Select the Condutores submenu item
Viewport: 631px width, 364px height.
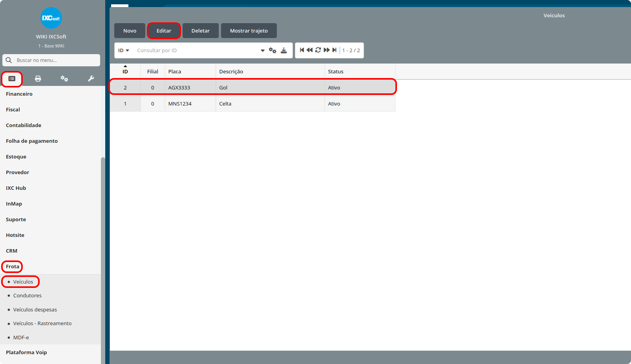click(x=27, y=295)
